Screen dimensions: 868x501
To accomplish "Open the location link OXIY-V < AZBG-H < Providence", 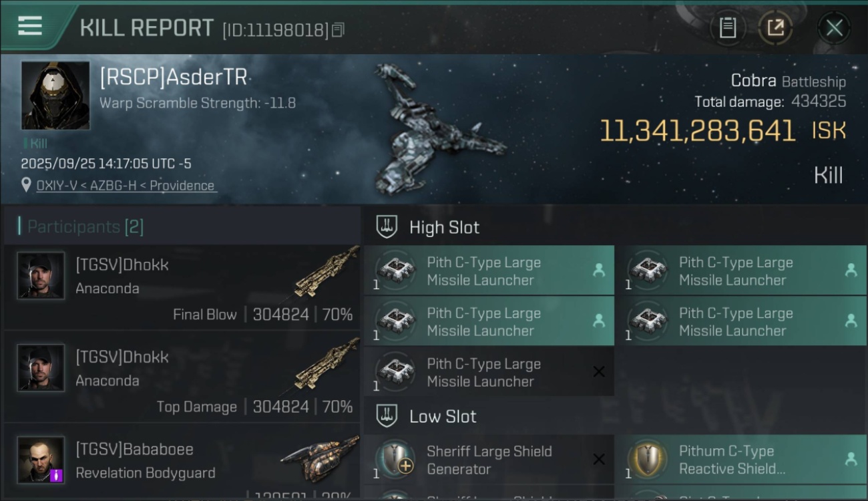I will [x=125, y=186].
